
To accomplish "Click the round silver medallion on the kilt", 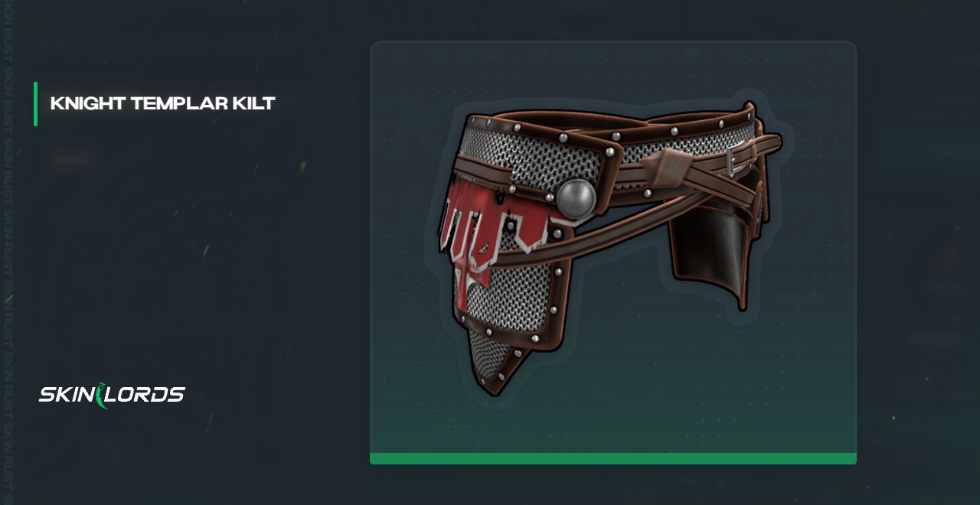I will click(576, 198).
